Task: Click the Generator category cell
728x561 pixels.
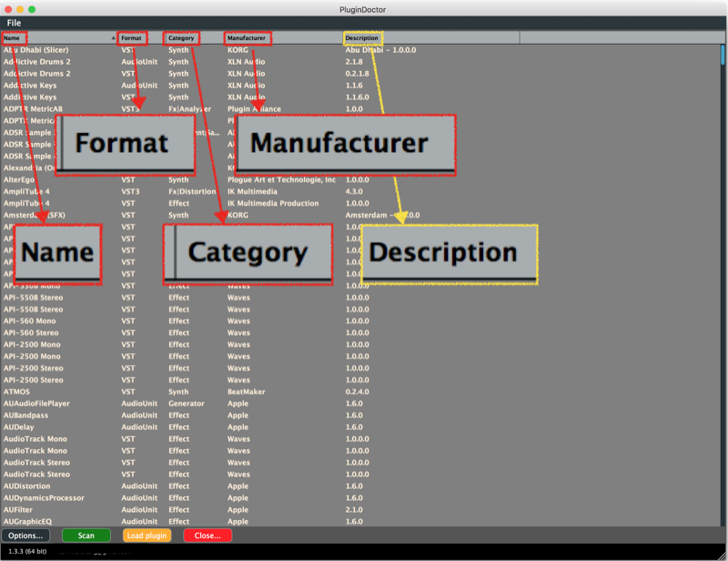Action: 187,403
